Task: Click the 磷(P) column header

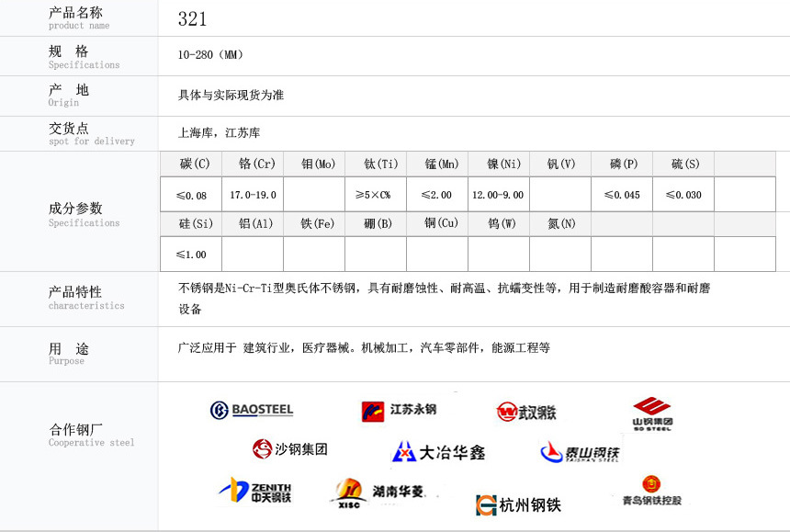Action: (622, 164)
